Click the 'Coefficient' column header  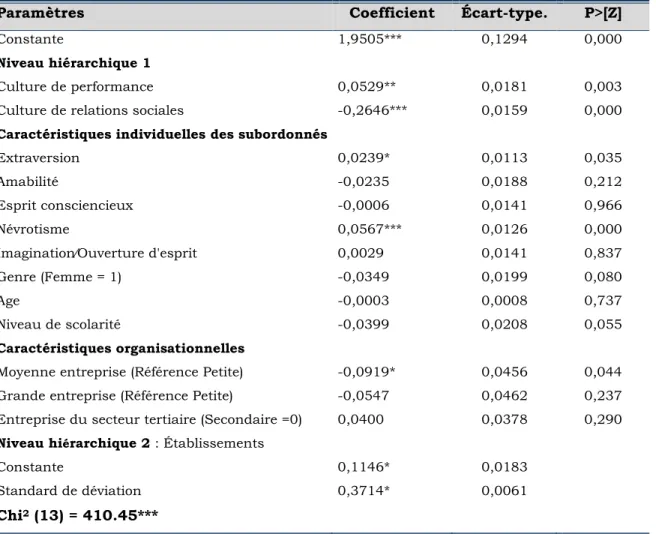pyautogui.click(x=392, y=13)
